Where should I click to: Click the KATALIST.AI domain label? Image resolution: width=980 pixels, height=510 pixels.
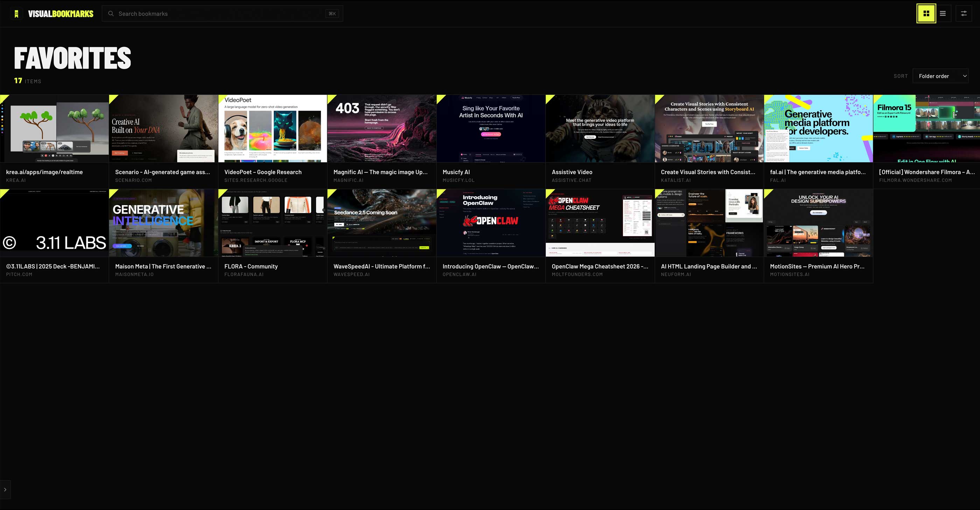676,180
